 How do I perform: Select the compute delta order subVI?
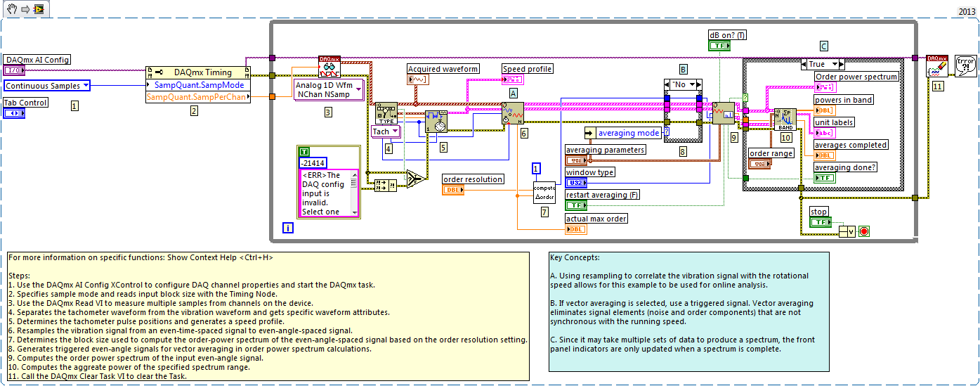(544, 191)
